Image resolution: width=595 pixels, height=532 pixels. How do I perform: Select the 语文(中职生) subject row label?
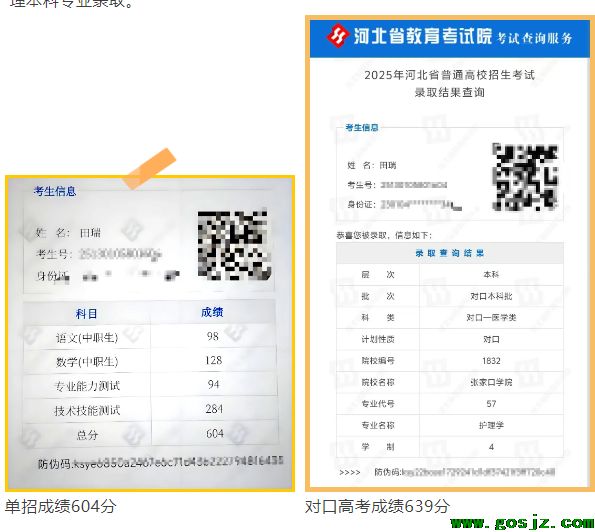(87, 337)
